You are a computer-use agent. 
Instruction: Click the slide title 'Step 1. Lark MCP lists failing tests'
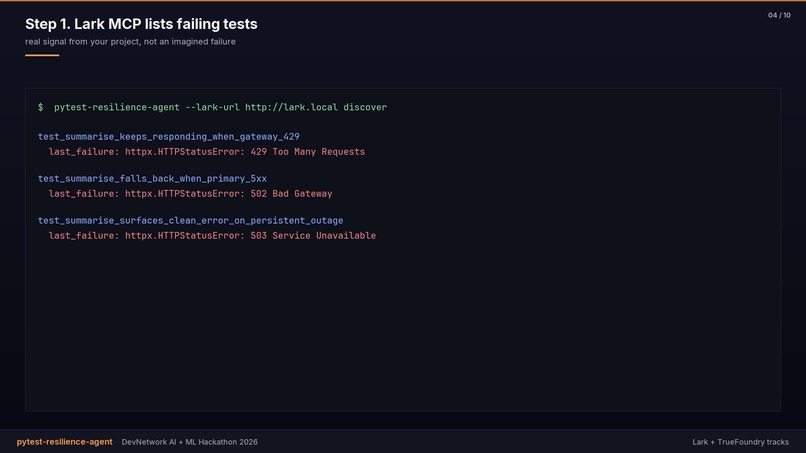click(141, 24)
